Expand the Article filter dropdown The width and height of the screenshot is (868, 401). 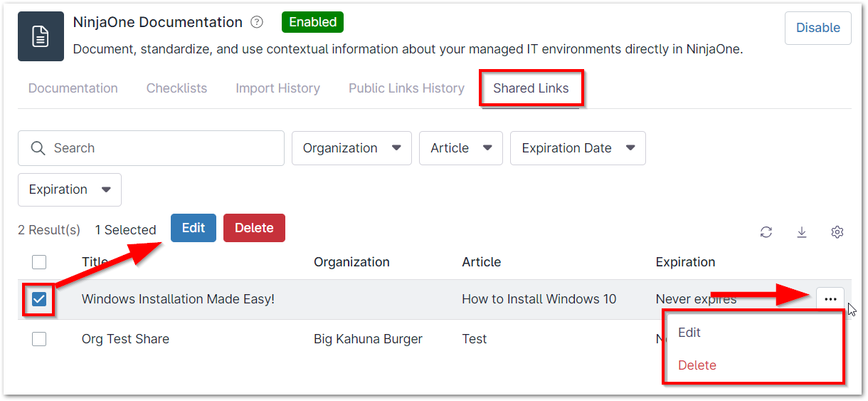tap(461, 148)
